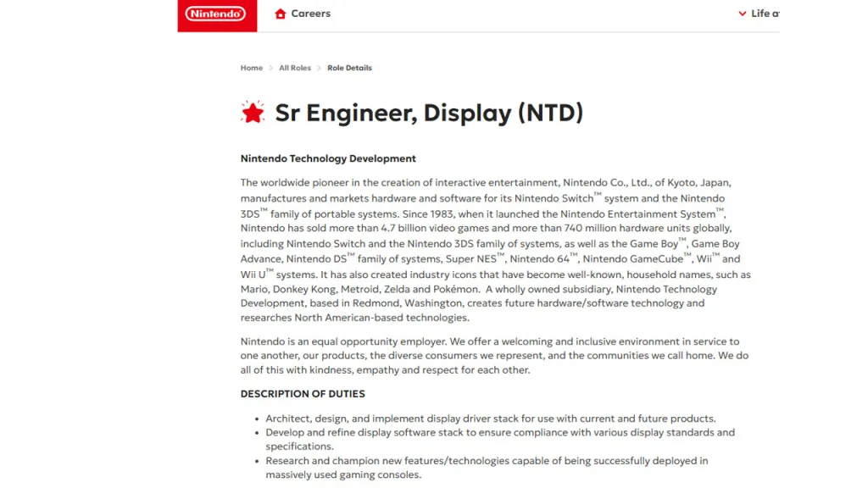Expand the Life at dropdown chevron
This screenshot has width=868, height=488.
743,14
